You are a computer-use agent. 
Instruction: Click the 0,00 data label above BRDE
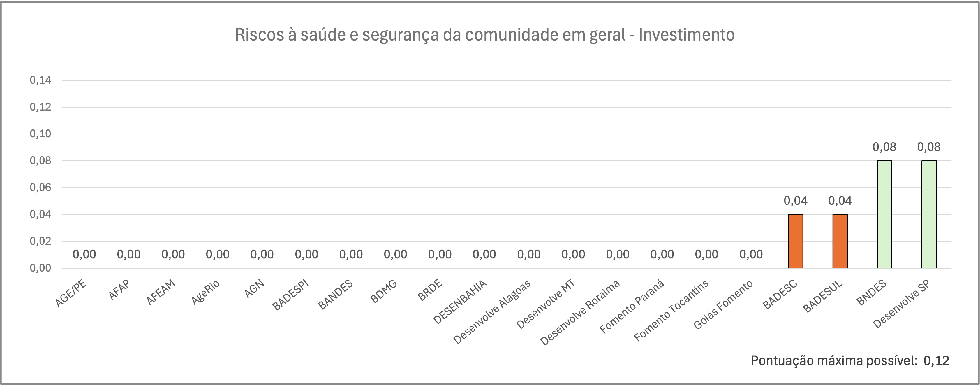coord(440,254)
